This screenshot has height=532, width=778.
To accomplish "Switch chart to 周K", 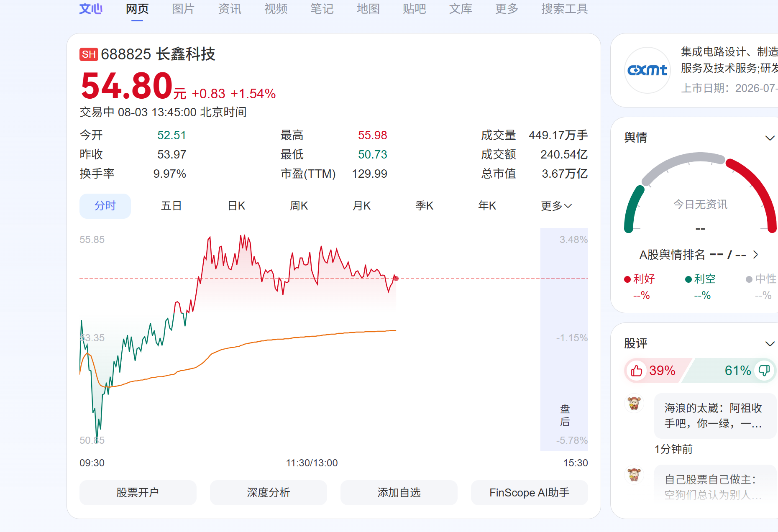I will 299,206.
